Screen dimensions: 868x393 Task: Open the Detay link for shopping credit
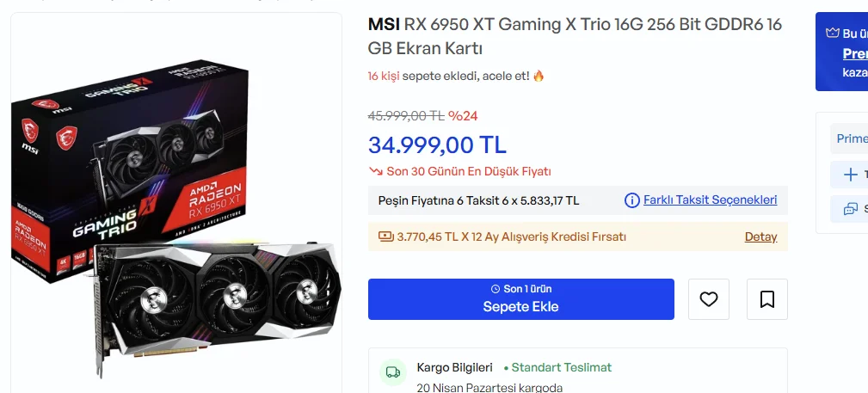pyautogui.click(x=760, y=236)
